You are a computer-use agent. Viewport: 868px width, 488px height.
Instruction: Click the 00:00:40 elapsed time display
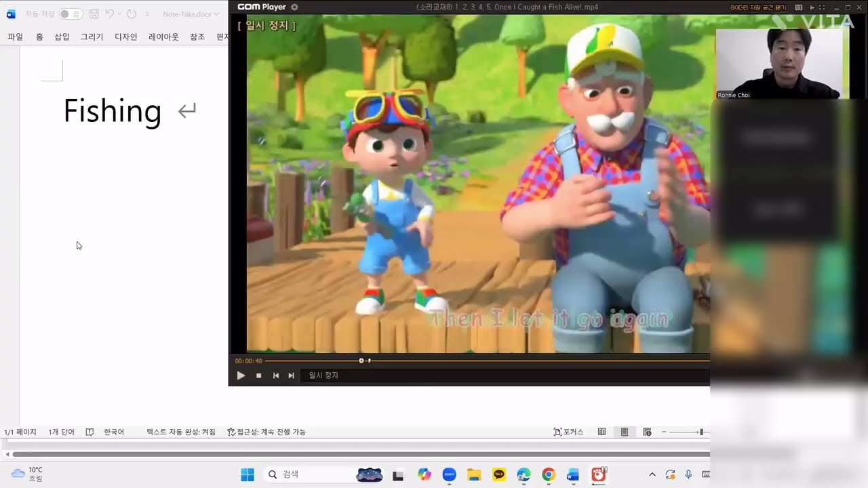click(x=248, y=361)
